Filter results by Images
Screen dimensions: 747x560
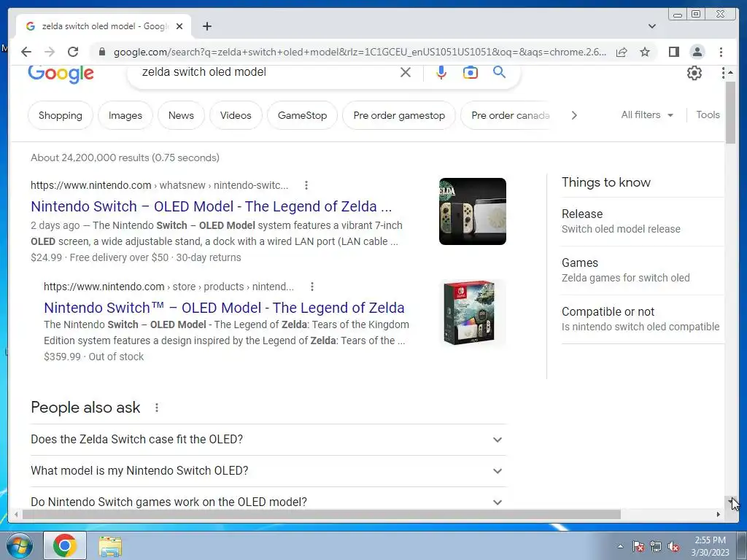click(x=125, y=115)
